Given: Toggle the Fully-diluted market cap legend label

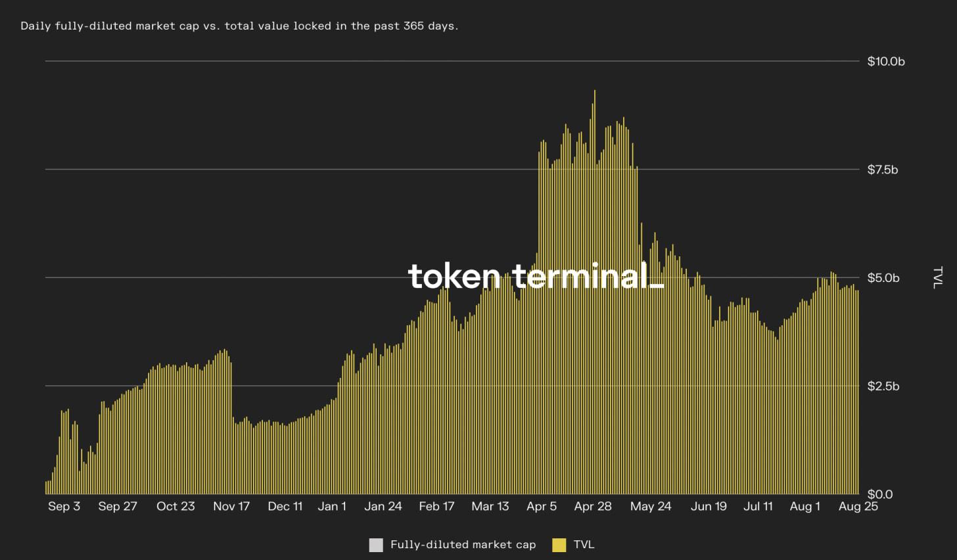Looking at the screenshot, I should 463,545.
